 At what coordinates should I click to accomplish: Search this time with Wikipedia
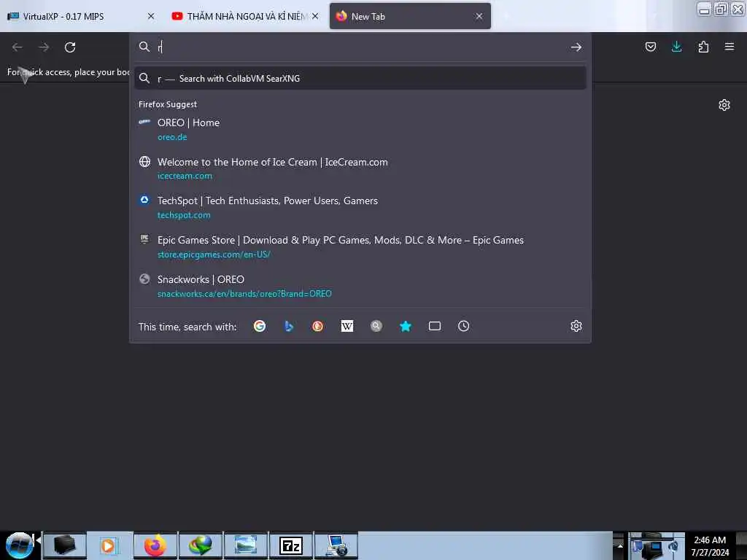pyautogui.click(x=347, y=326)
